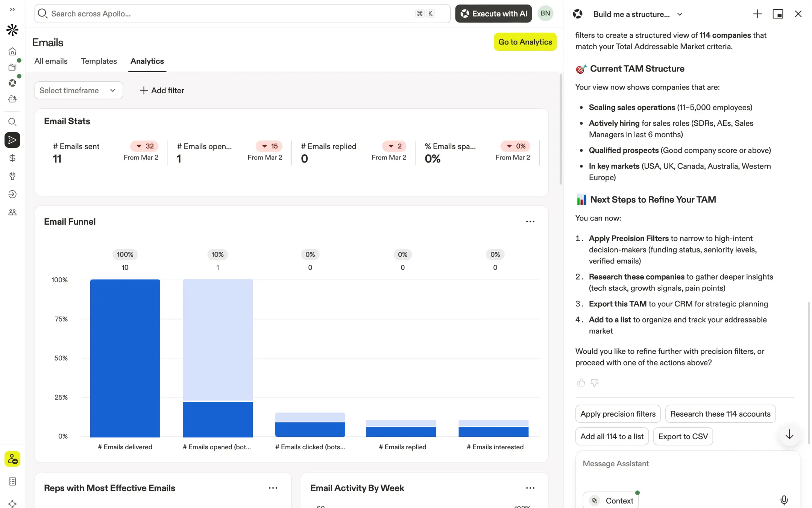Image resolution: width=812 pixels, height=508 pixels.
Task: Switch to the All emails tab
Action: pyautogui.click(x=51, y=61)
